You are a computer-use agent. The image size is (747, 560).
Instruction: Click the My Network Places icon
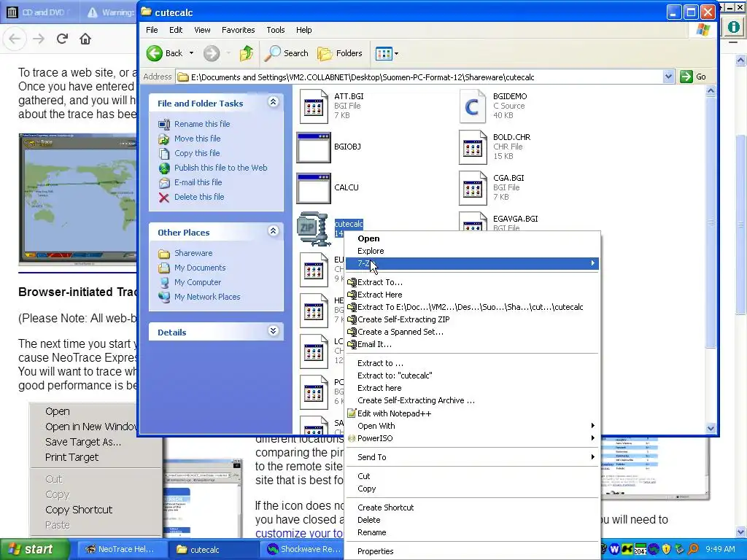[x=164, y=297]
